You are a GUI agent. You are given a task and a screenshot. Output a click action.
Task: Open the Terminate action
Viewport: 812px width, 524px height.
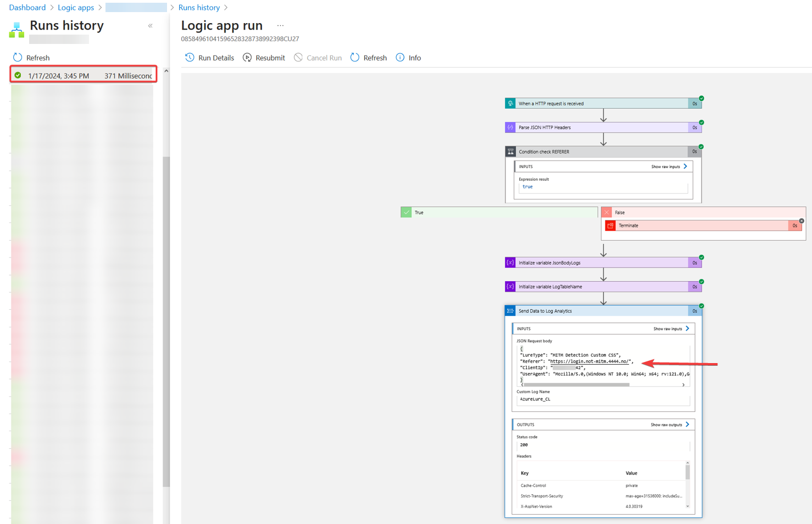tap(703, 225)
